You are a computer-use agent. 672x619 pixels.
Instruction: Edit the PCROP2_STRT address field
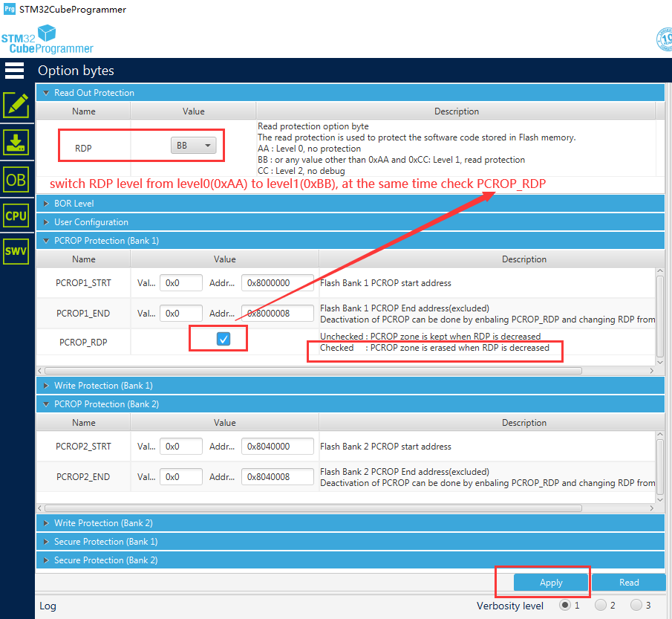(x=277, y=447)
